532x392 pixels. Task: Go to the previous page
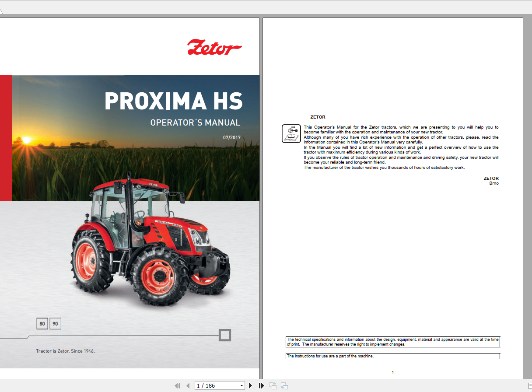(188, 385)
